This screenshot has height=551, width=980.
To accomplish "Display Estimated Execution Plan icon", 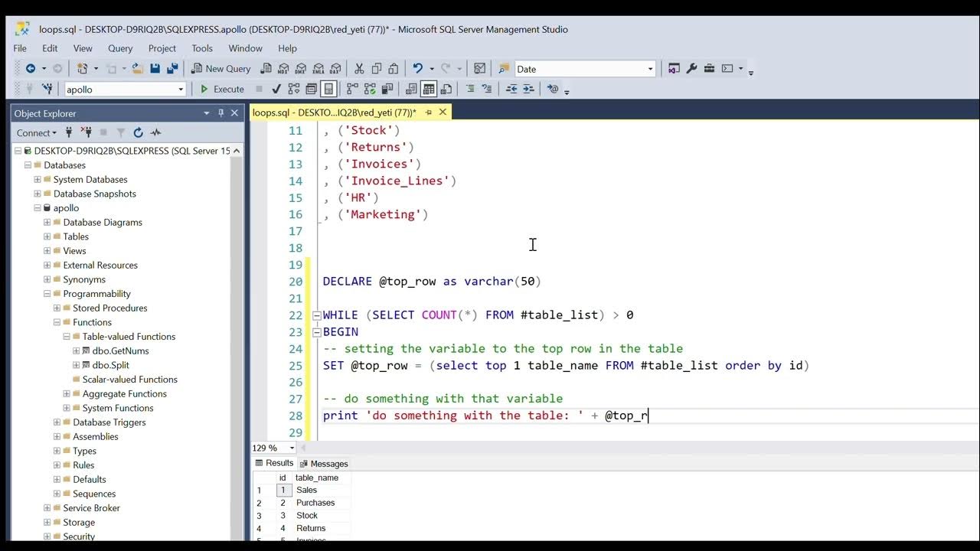I will [294, 89].
